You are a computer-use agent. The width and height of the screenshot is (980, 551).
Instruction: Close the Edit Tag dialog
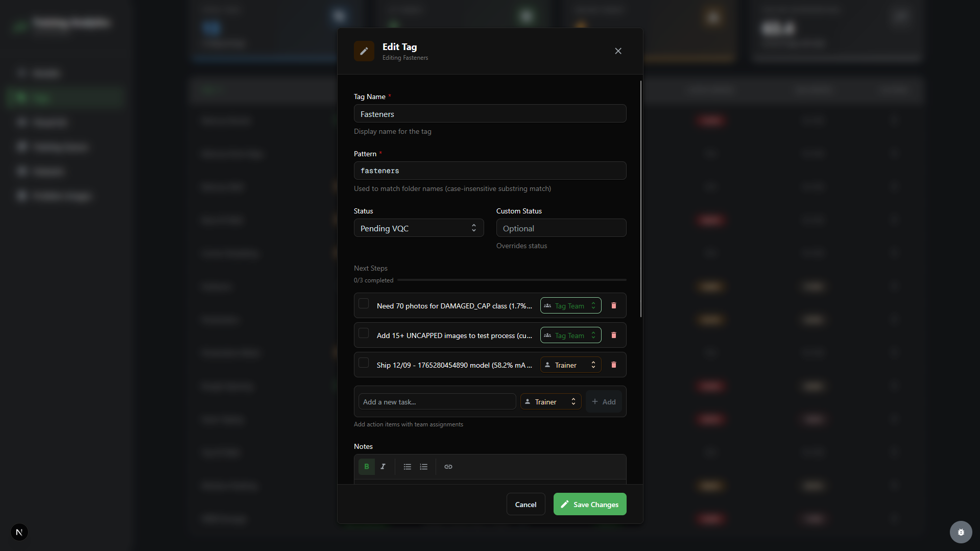point(618,51)
